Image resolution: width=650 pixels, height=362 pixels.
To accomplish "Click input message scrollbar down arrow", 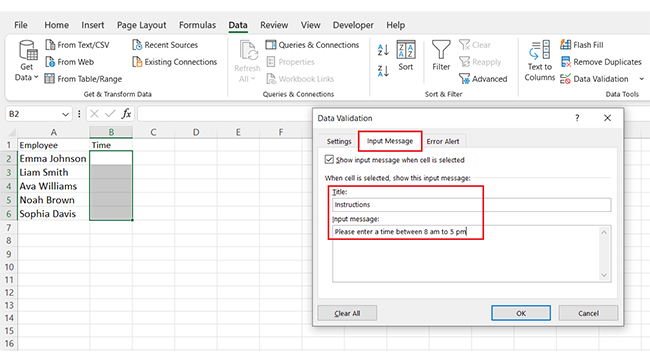I will point(604,275).
